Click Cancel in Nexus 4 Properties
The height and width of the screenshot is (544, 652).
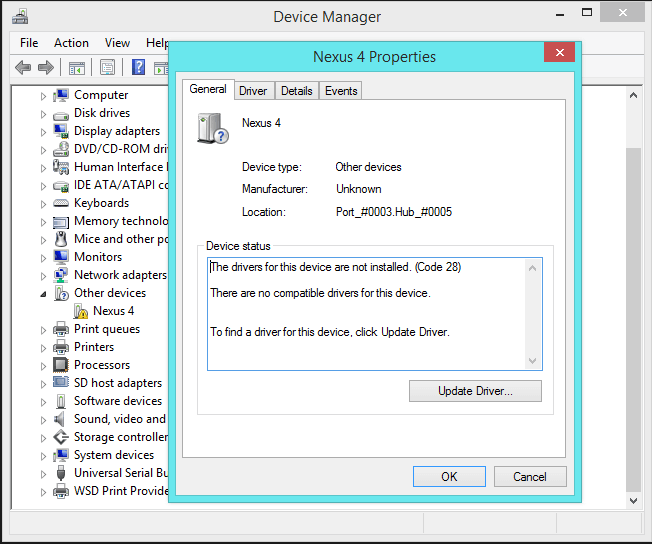(530, 477)
